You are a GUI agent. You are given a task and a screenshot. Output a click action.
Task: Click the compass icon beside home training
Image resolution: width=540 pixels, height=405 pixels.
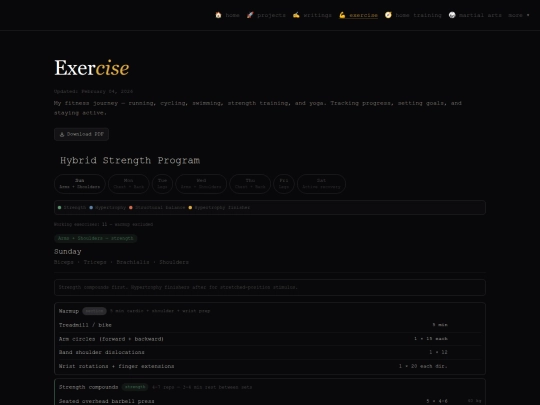click(x=388, y=15)
